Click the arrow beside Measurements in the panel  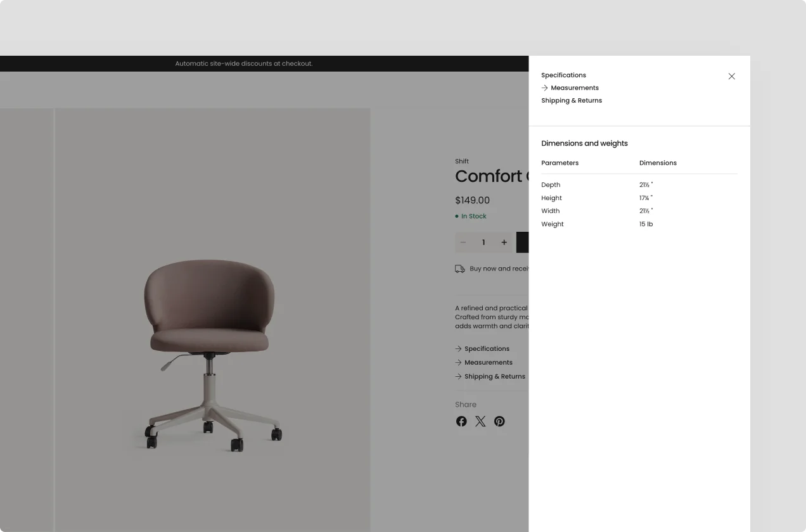(544, 88)
